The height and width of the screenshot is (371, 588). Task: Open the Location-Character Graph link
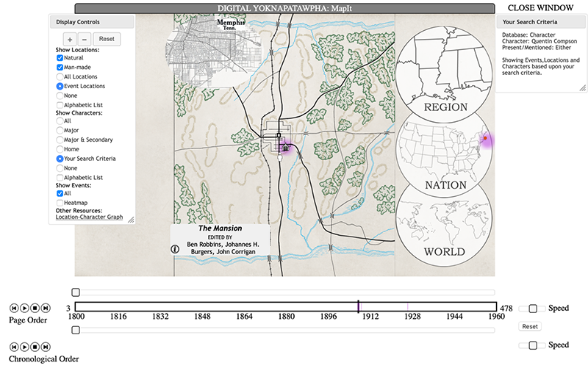[x=89, y=217]
